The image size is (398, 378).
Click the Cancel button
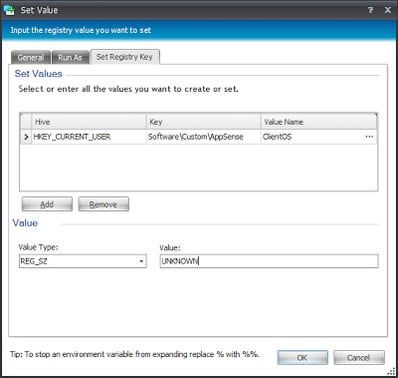tap(359, 358)
